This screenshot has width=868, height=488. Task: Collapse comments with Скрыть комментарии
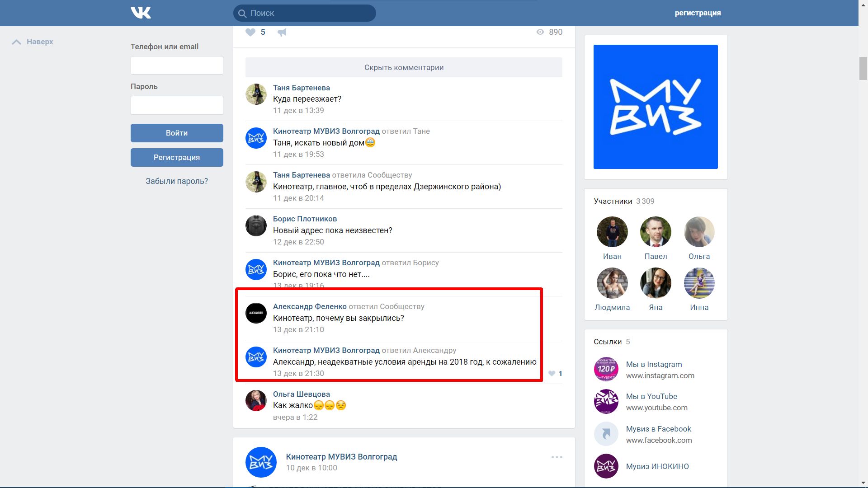[x=404, y=67]
